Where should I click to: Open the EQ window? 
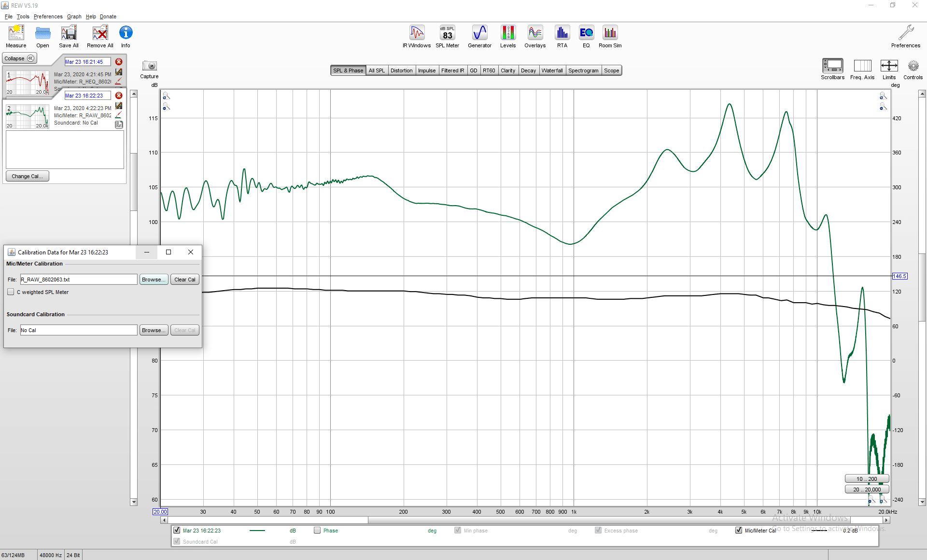point(586,37)
